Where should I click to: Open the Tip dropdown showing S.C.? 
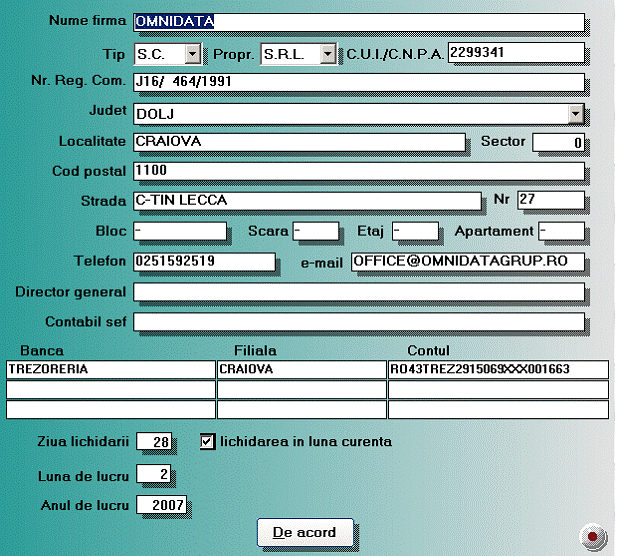[x=193, y=54]
